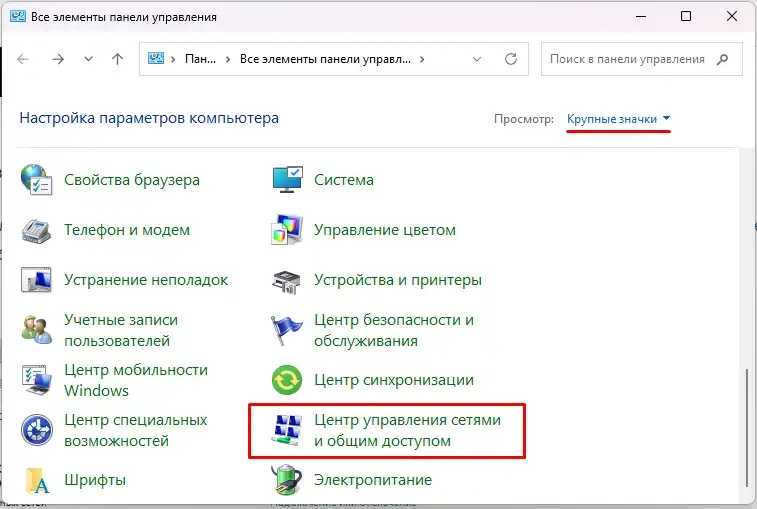Click the Поиск в панели управления field
The image size is (757, 509).
pos(642,59)
